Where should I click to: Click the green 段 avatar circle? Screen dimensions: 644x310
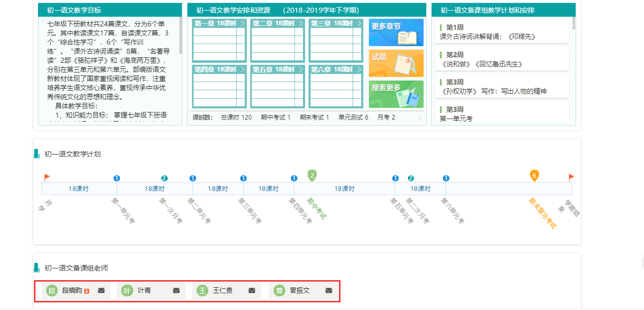pos(51,290)
